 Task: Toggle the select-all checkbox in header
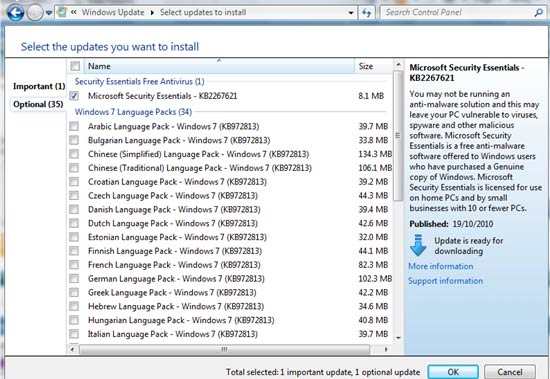(x=75, y=66)
